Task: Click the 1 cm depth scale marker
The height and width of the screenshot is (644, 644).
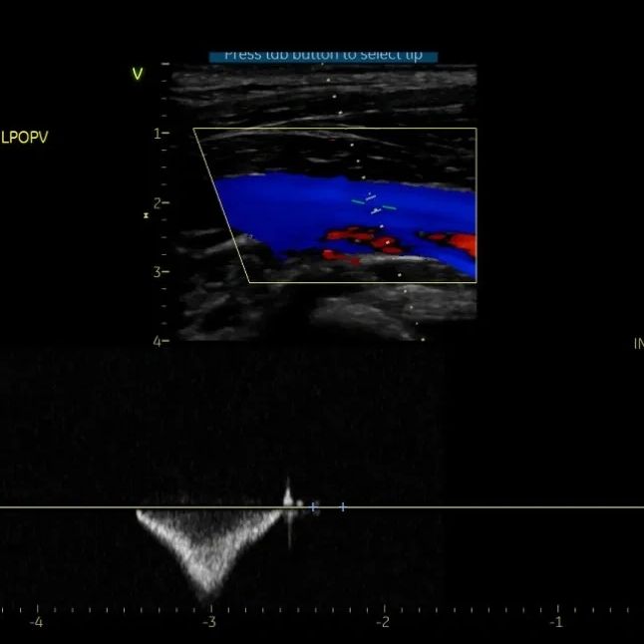Action: coord(158,133)
